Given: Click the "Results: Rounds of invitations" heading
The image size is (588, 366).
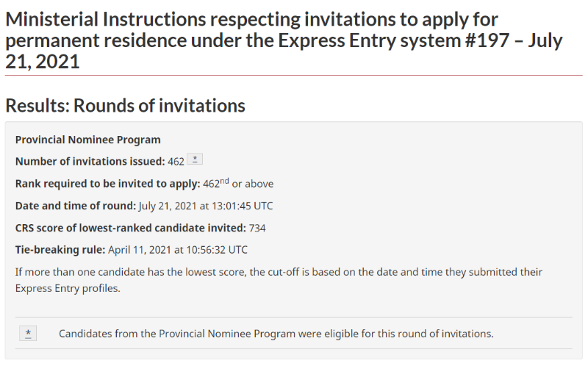Looking at the screenshot, I should pyautogui.click(x=125, y=105).
